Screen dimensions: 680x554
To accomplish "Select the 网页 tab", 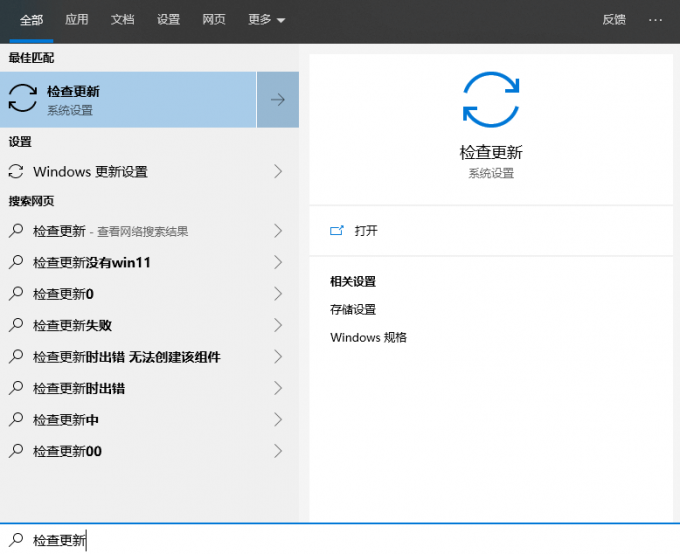I will click(x=214, y=20).
